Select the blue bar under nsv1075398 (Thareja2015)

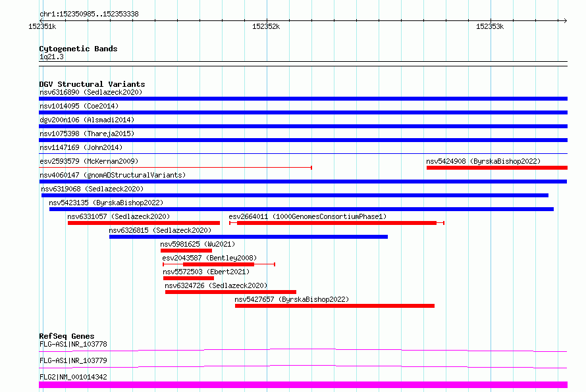pyautogui.click(x=303, y=140)
